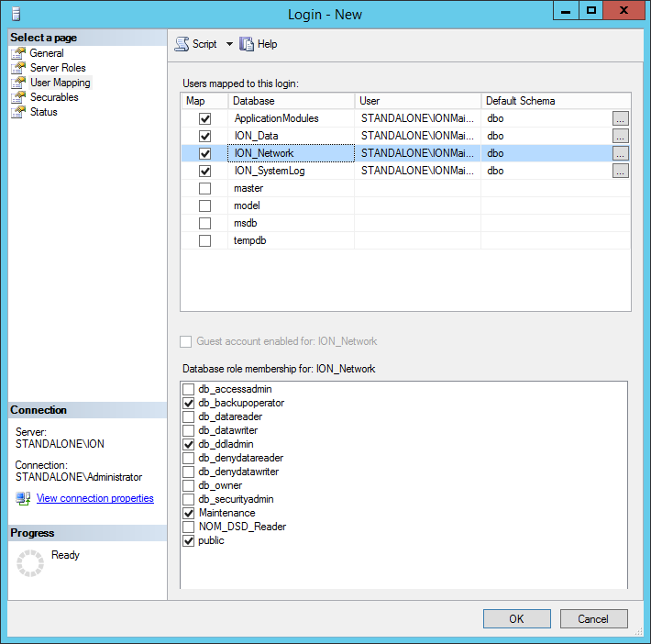Open schema browse button for ION_SystemLog
This screenshot has height=644, width=651.
coord(620,171)
